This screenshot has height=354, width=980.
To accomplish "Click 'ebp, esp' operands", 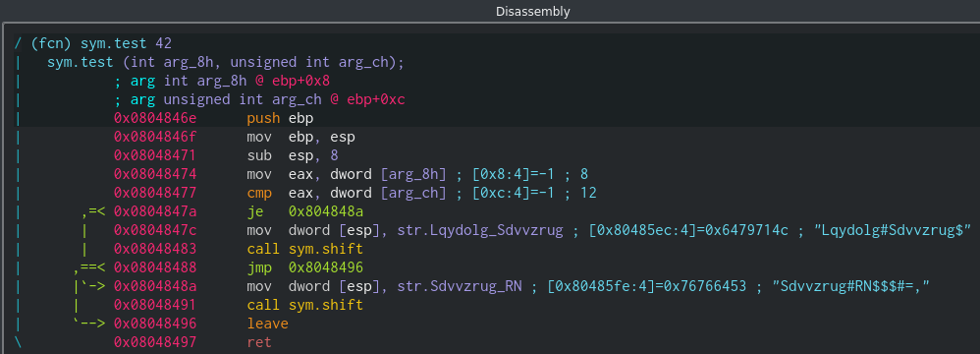I will [x=322, y=137].
